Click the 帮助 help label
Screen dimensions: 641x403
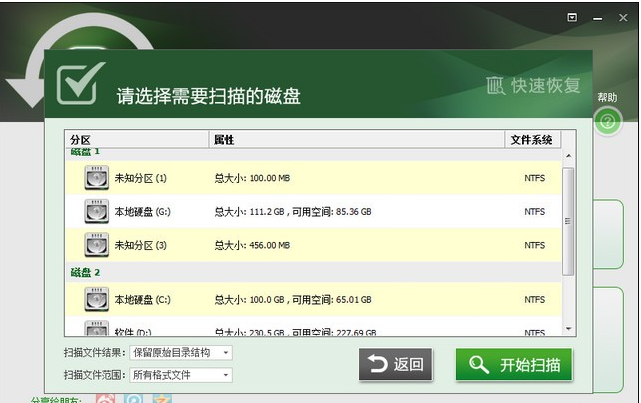(607, 97)
